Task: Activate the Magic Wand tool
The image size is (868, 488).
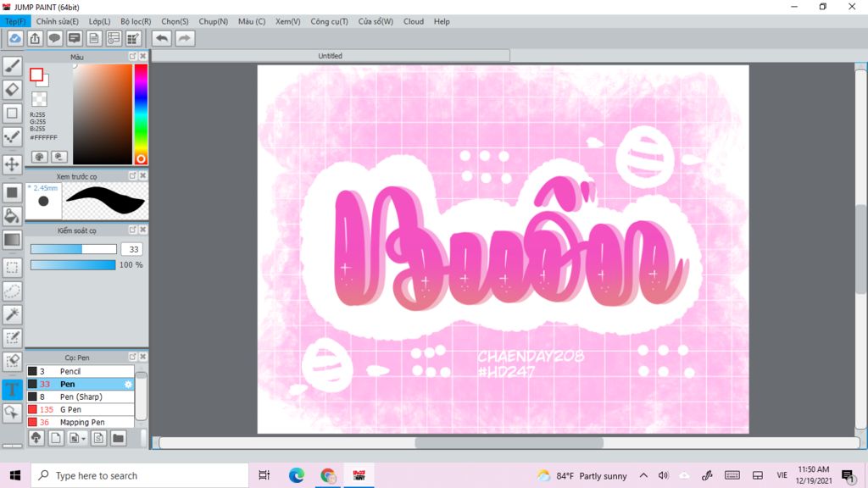Action: tap(12, 314)
